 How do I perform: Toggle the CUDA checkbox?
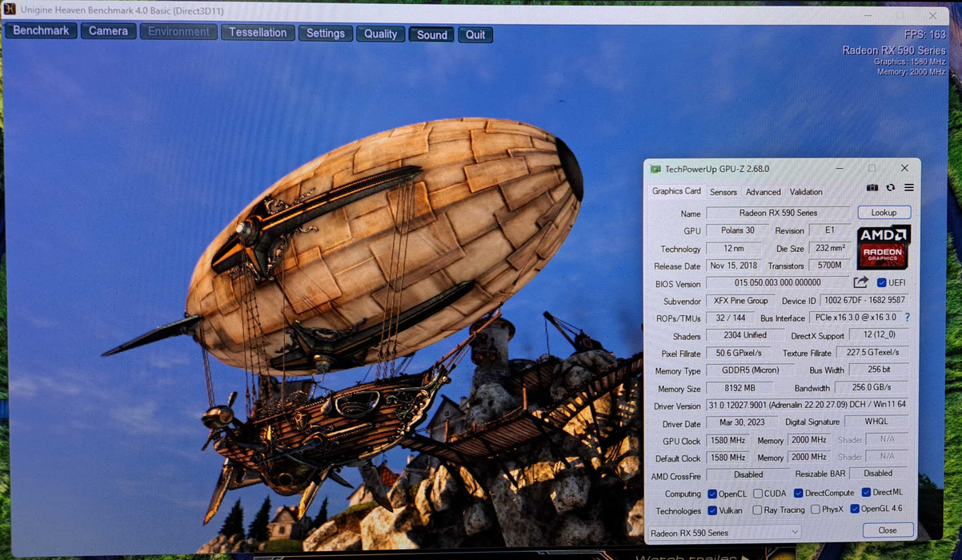pyautogui.click(x=757, y=494)
